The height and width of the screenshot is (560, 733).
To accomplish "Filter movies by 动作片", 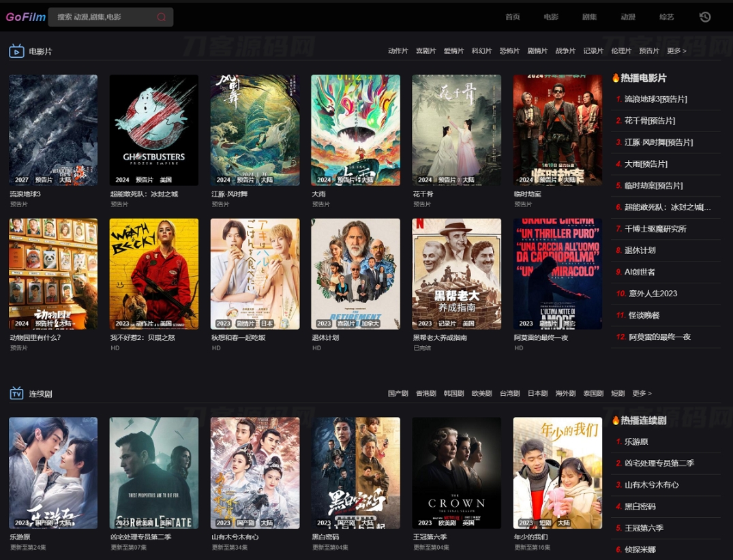I will [398, 51].
